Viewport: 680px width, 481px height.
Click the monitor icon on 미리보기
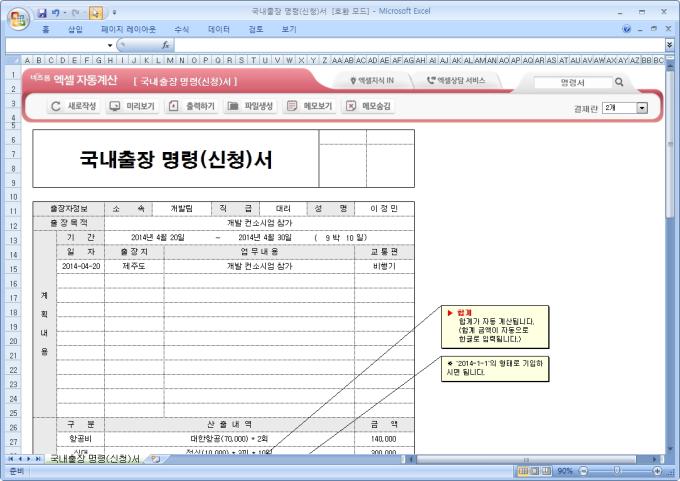click(115, 106)
